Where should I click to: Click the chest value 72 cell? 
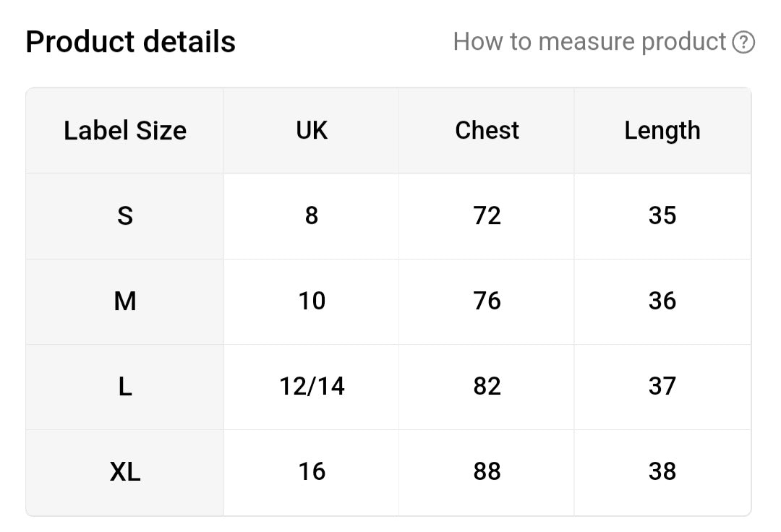point(487,216)
